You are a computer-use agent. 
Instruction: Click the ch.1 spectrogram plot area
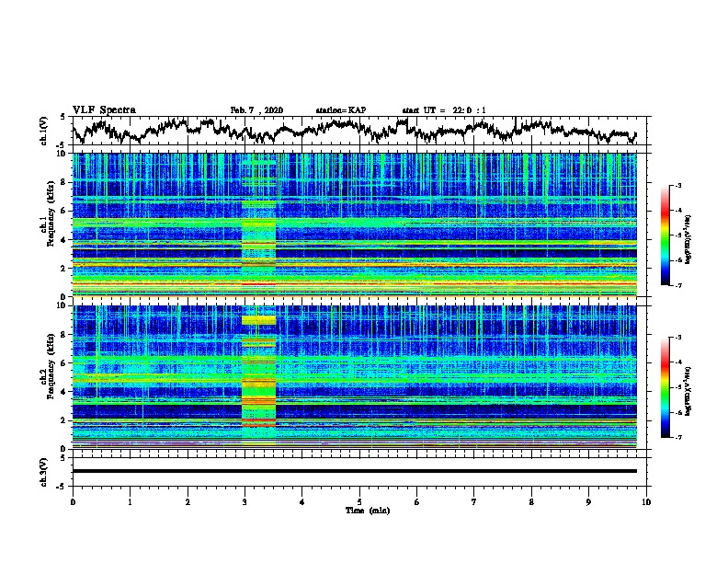click(x=355, y=224)
